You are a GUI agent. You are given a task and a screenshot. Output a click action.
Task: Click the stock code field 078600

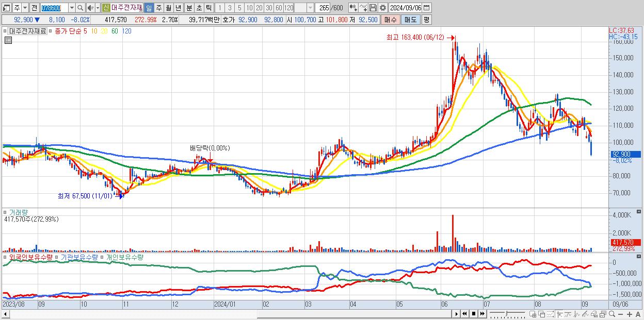55,8
